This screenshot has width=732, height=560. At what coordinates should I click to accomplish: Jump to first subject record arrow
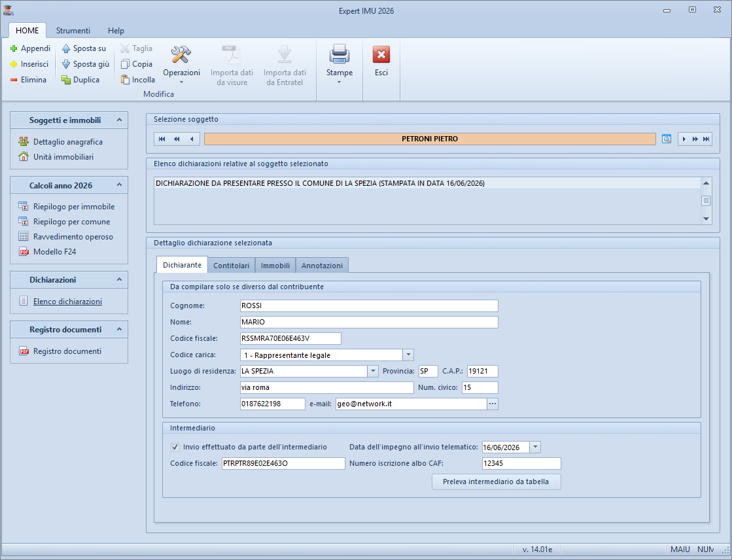pyautogui.click(x=162, y=139)
